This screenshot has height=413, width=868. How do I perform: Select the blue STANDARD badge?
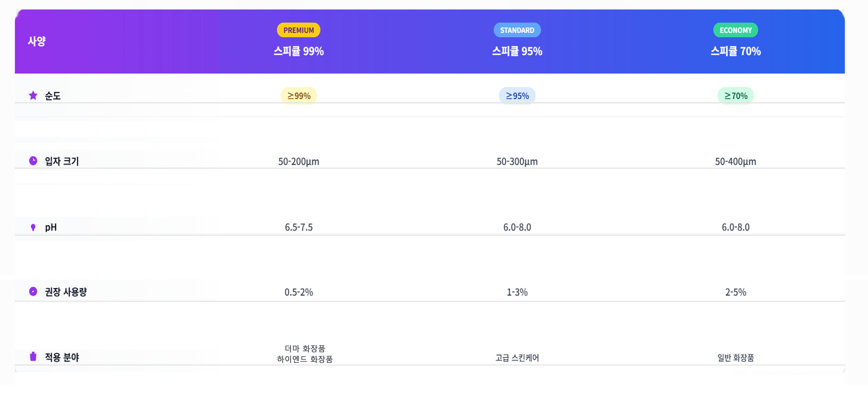pyautogui.click(x=517, y=30)
